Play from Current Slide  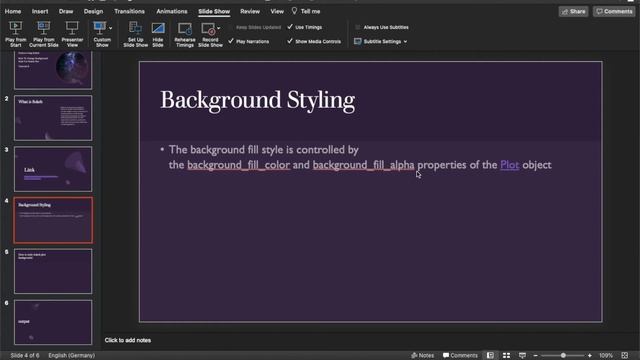coord(44,34)
